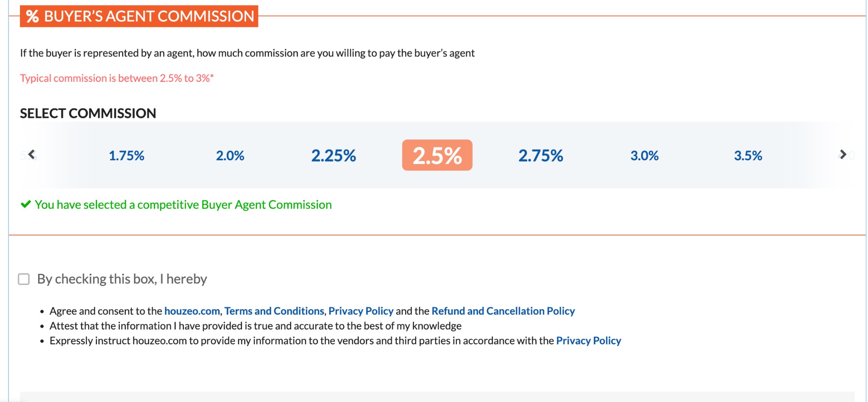
Task: Choose the 3.5% commission rate
Action: point(748,156)
